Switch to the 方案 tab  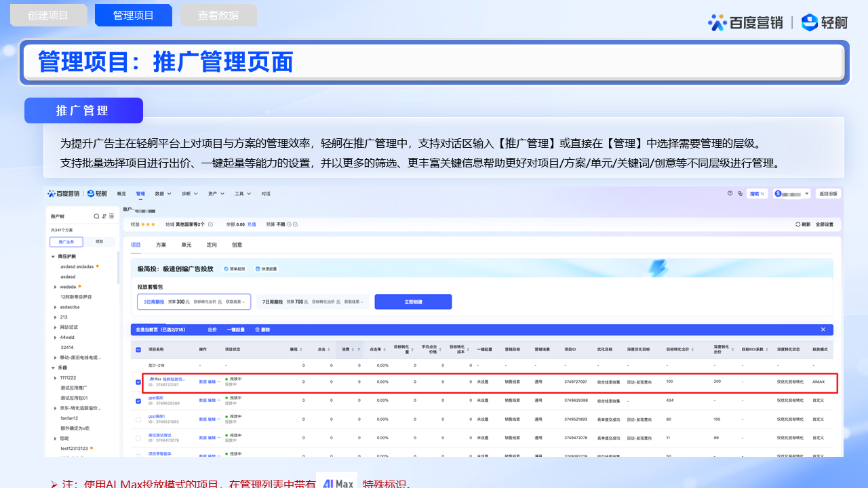161,245
